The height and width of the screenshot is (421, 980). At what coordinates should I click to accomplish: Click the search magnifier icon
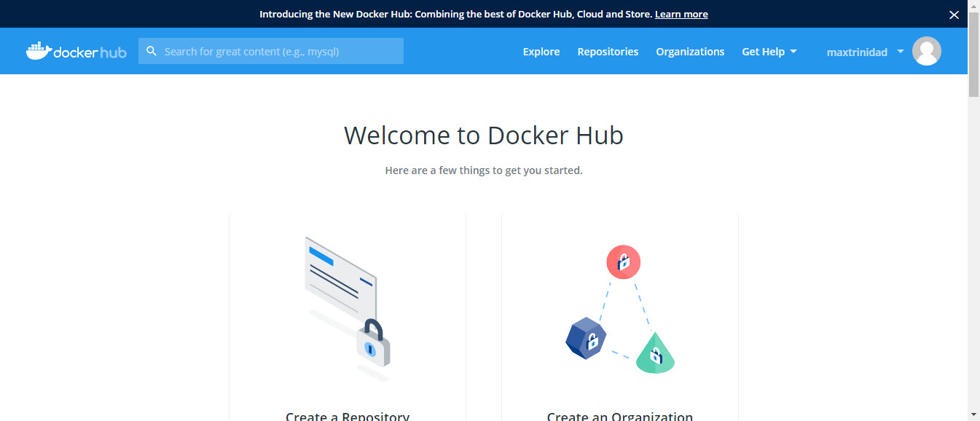click(x=152, y=51)
